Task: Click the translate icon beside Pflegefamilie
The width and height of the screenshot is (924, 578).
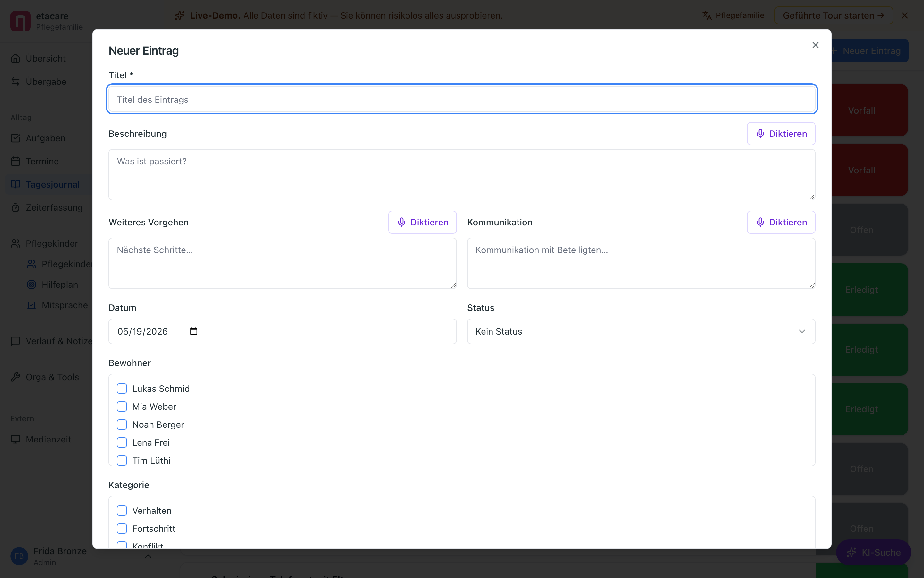Action: (x=707, y=15)
